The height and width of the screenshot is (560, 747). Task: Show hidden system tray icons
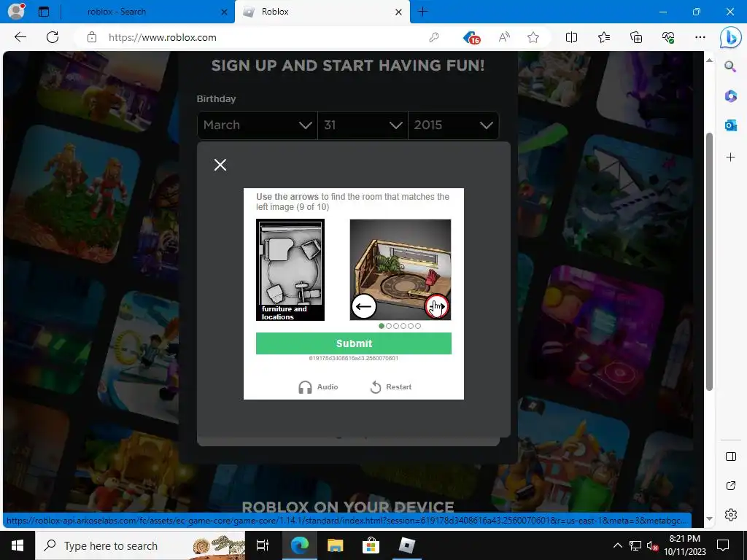617,545
